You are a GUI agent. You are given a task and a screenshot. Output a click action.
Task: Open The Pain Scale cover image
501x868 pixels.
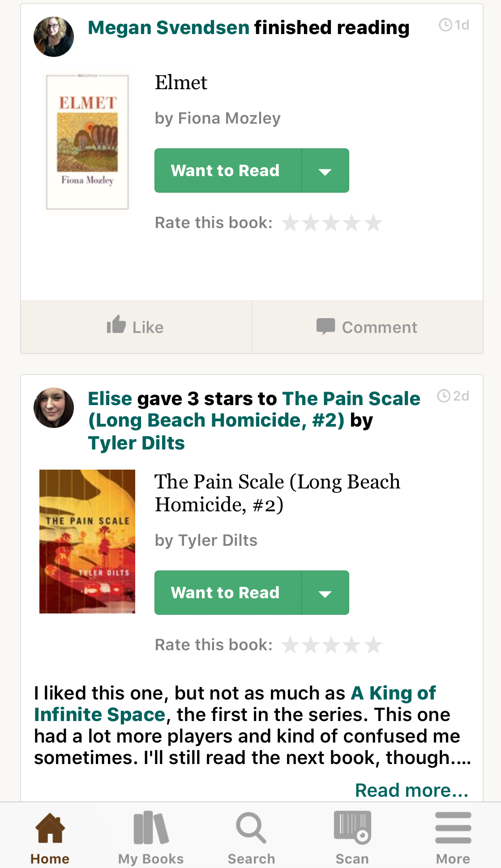pyautogui.click(x=87, y=541)
